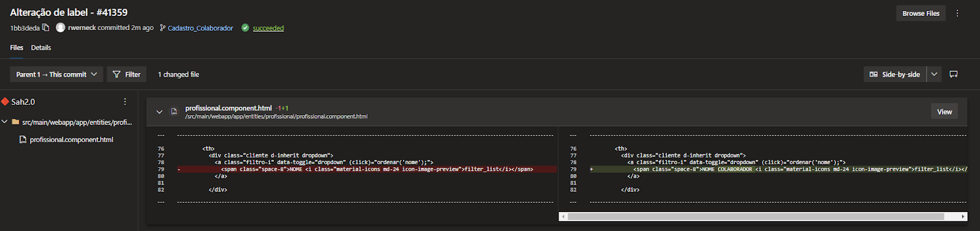The image size is (980, 231).
Task: Open Sah2.0 tree more options
Action: [x=125, y=102]
